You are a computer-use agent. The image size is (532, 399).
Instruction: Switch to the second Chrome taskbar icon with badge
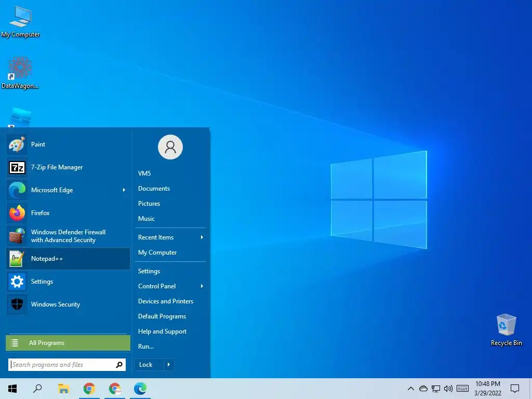(115, 389)
